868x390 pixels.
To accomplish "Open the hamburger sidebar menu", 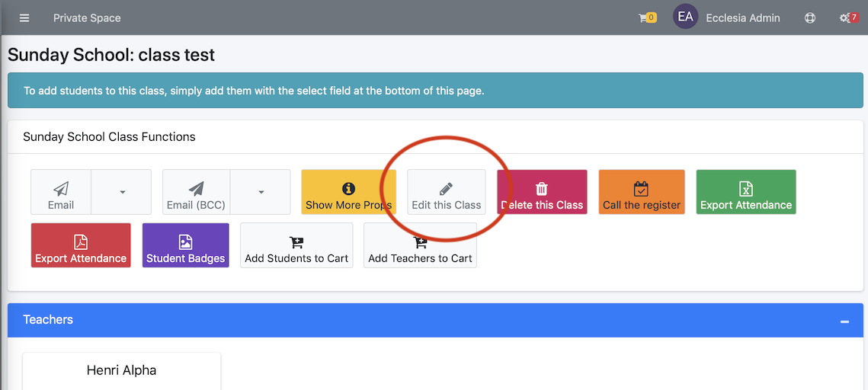I will (x=24, y=18).
